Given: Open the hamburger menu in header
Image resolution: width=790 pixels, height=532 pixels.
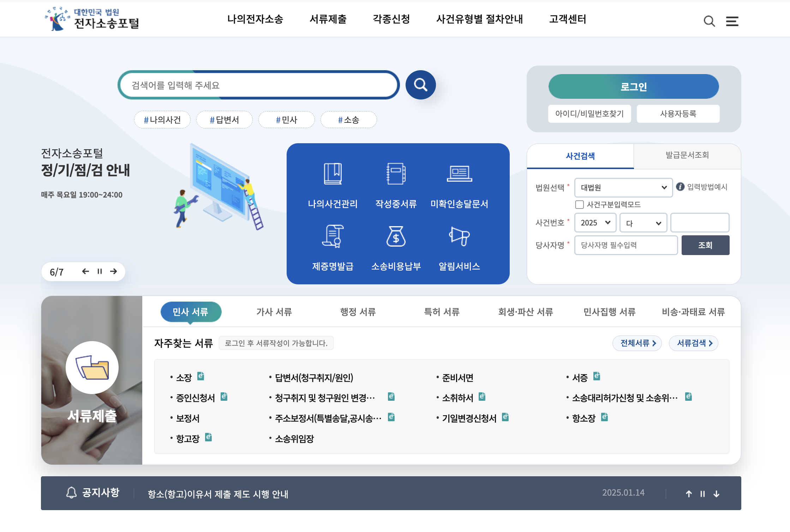Looking at the screenshot, I should point(732,22).
